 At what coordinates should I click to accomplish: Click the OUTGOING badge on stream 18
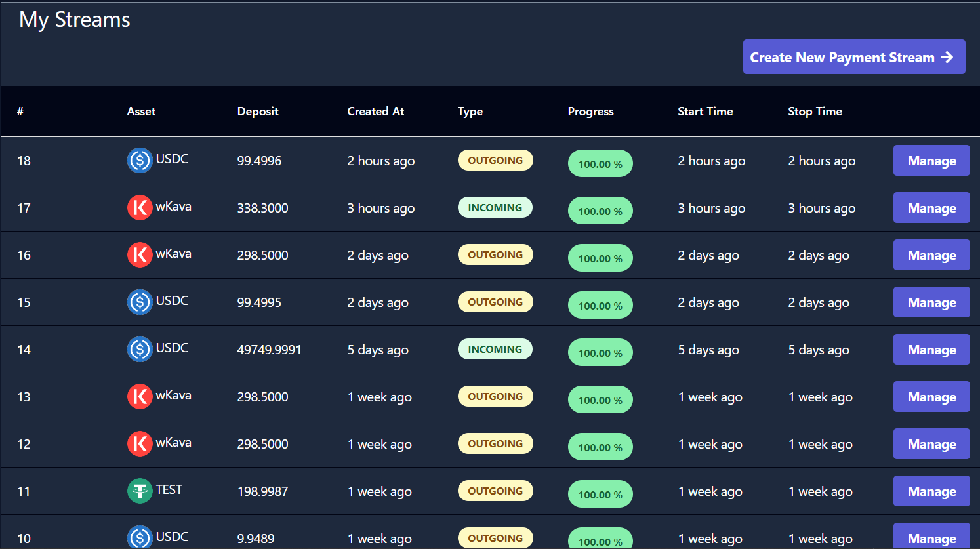[495, 159]
